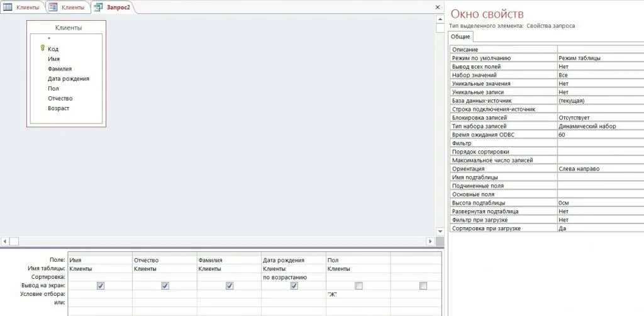The width and height of the screenshot is (644, 316).
Task: Uncheck show checkbox for Имя column
Action: tap(101, 286)
